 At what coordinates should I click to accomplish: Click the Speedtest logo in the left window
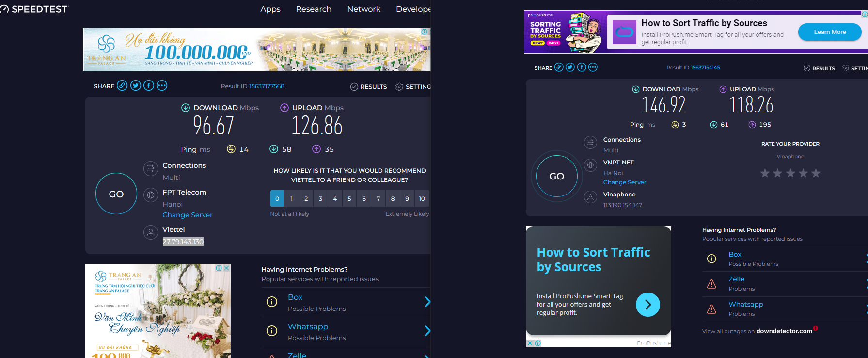click(34, 9)
